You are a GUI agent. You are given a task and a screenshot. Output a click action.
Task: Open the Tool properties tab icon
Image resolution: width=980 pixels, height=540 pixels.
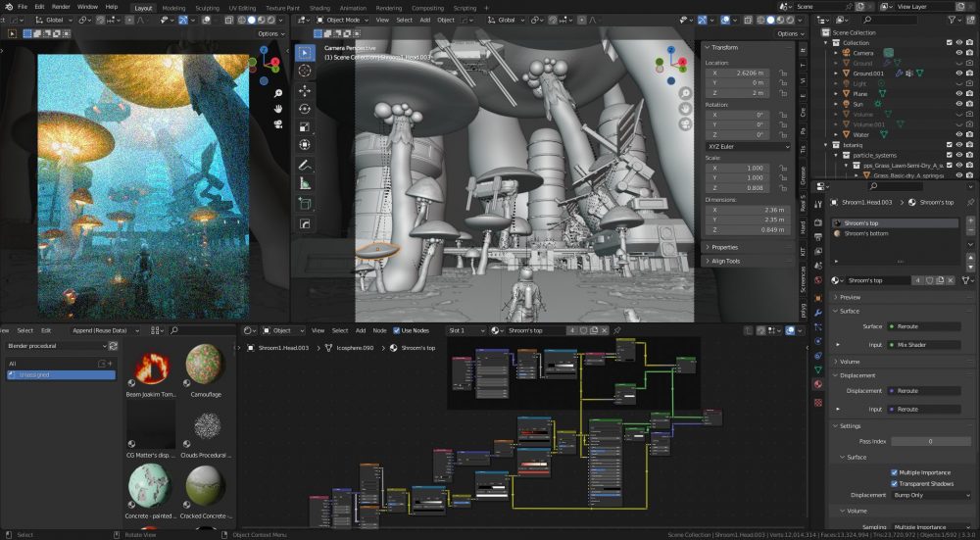click(818, 205)
